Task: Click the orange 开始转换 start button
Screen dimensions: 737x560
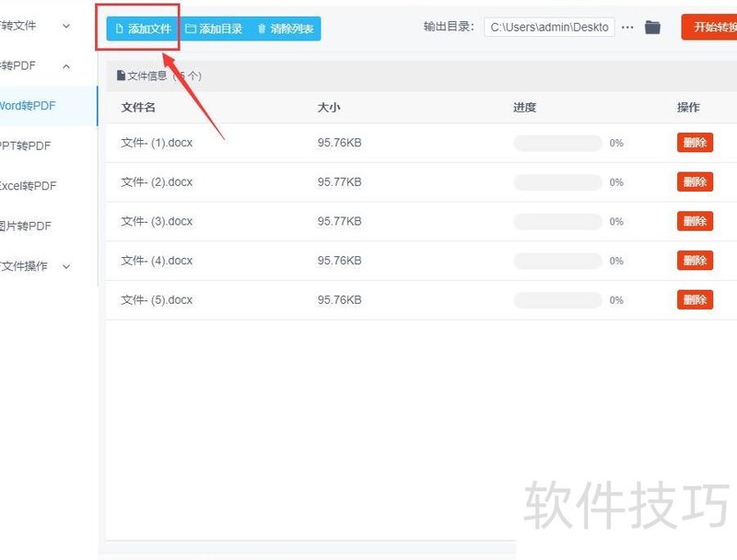Action: tap(714, 29)
